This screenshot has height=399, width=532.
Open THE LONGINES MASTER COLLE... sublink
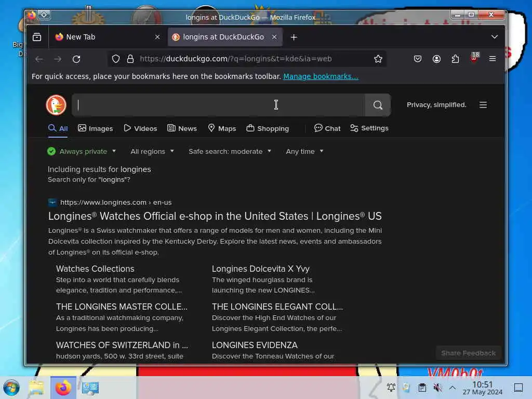(122, 307)
